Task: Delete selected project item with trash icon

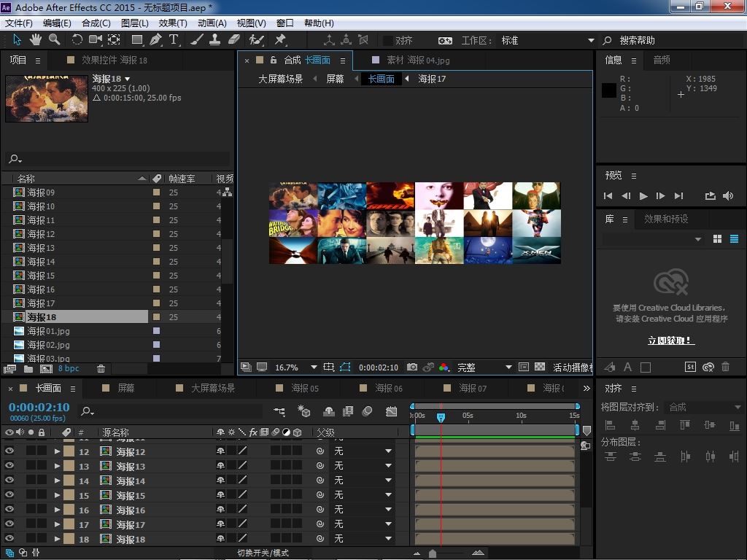Action: click(x=101, y=368)
